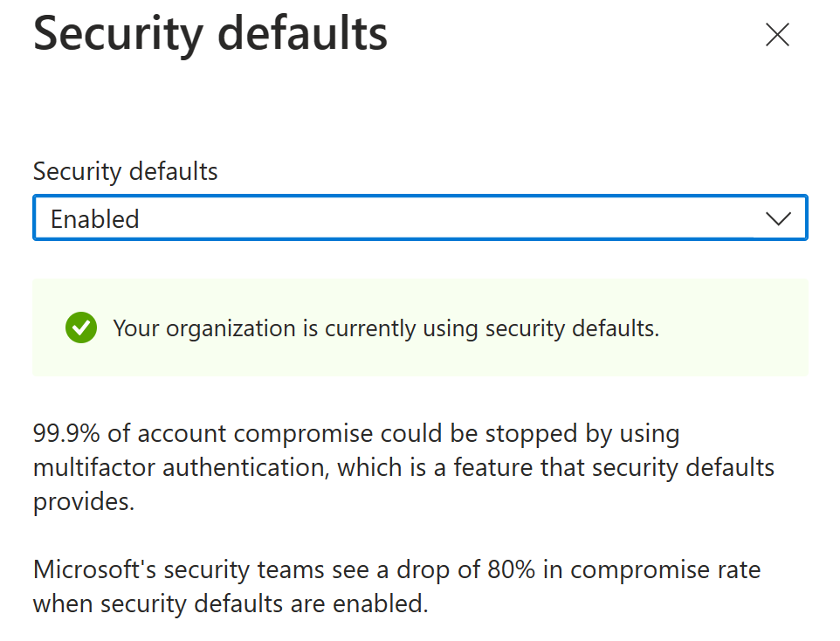Click the phrase 'are enabled.' in the last line
This screenshot has height=641, width=840.
coord(374,603)
